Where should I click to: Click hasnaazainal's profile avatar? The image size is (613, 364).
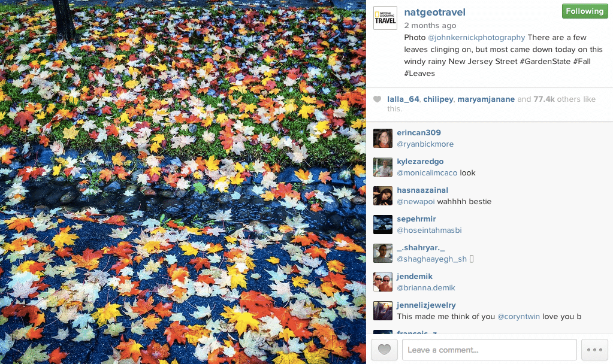383,196
